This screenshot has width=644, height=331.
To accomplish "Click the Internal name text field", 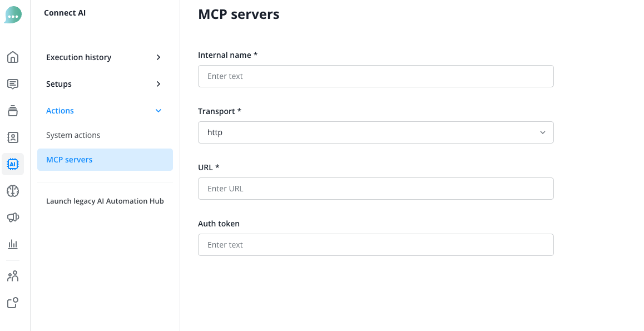I will [x=375, y=76].
